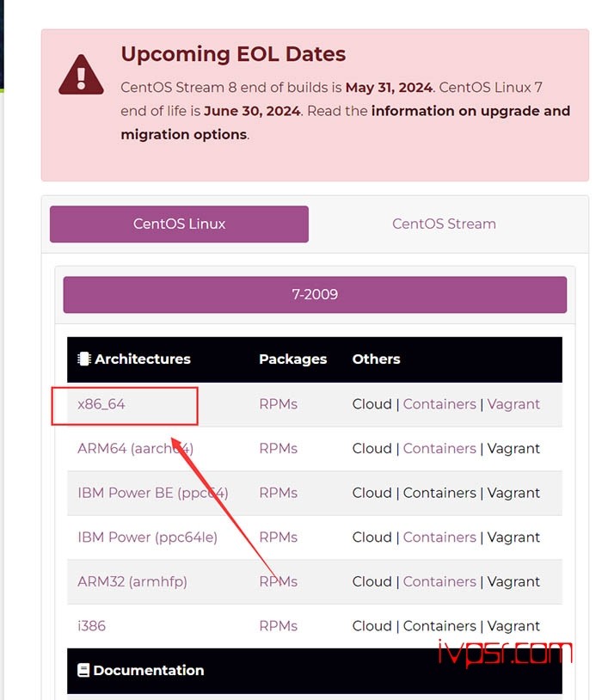Open the IBM Power (ppc64le) link

pyautogui.click(x=147, y=537)
